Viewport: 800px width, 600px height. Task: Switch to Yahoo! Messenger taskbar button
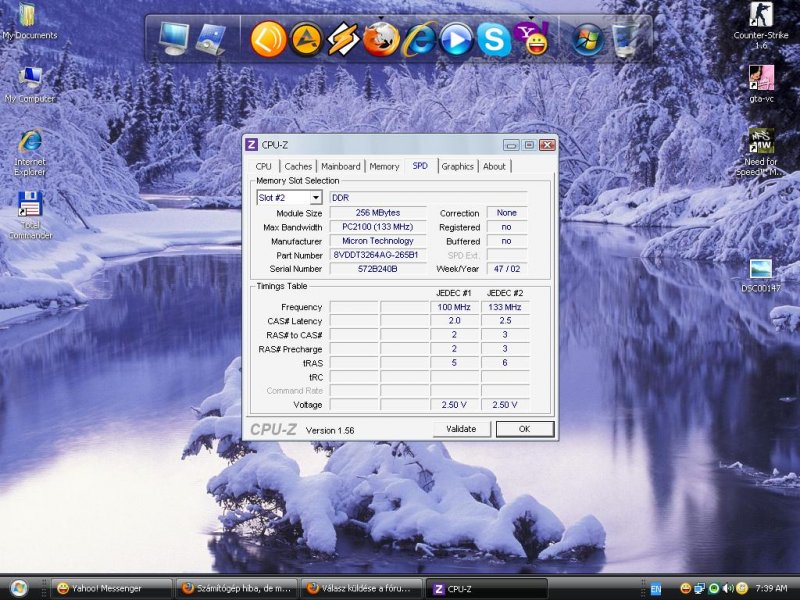pos(111,589)
